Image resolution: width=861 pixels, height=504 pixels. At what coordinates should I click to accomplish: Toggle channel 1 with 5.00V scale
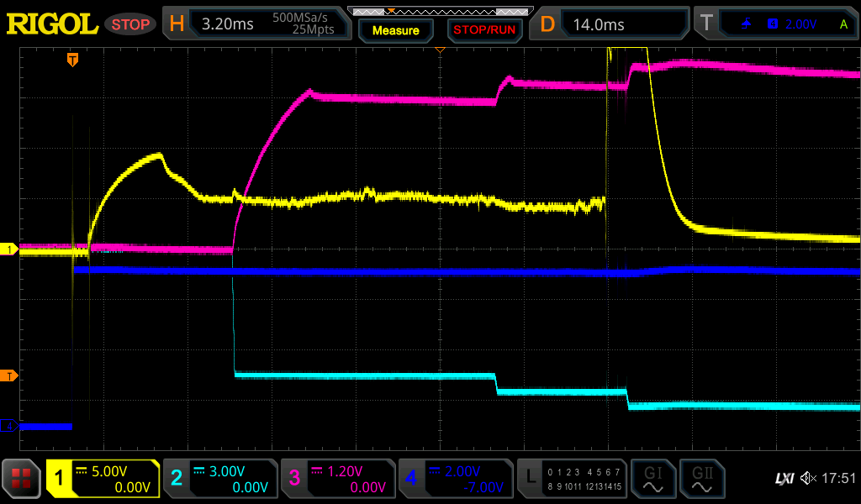pos(103,479)
